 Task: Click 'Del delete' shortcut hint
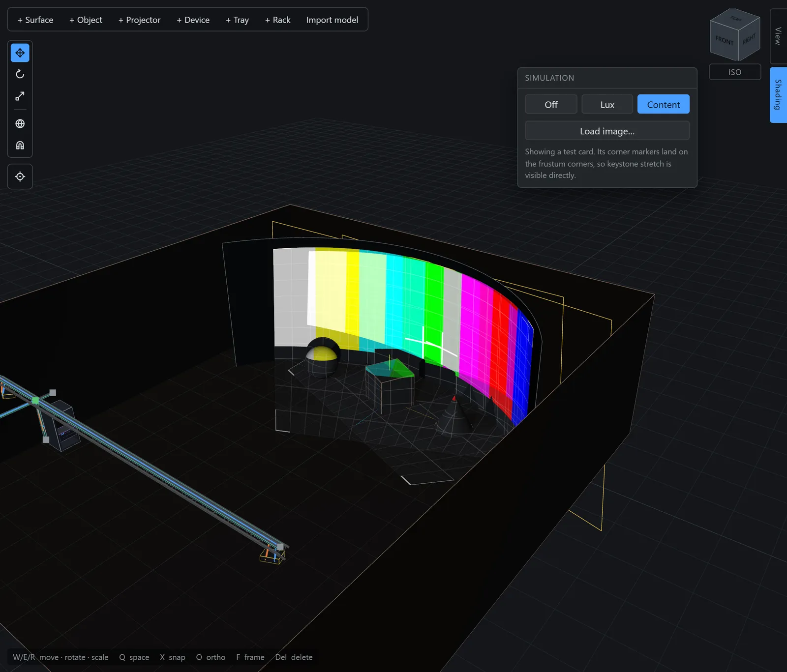(x=294, y=657)
